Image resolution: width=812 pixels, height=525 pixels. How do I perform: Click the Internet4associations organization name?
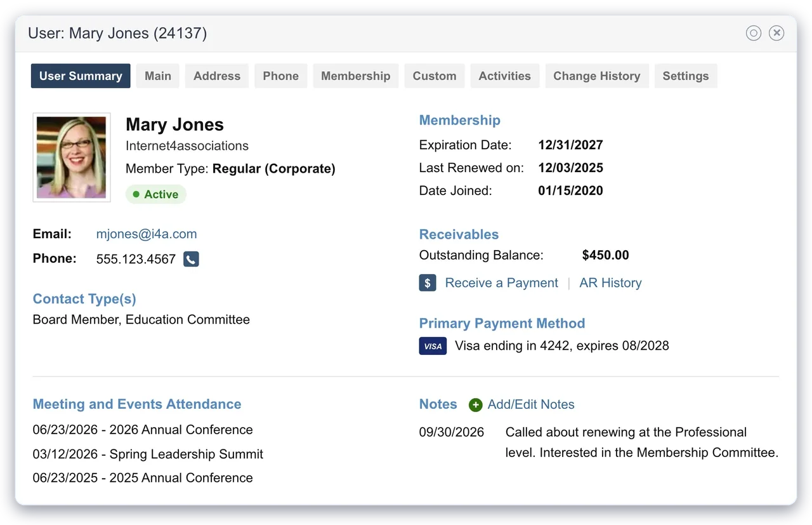pyautogui.click(x=187, y=146)
